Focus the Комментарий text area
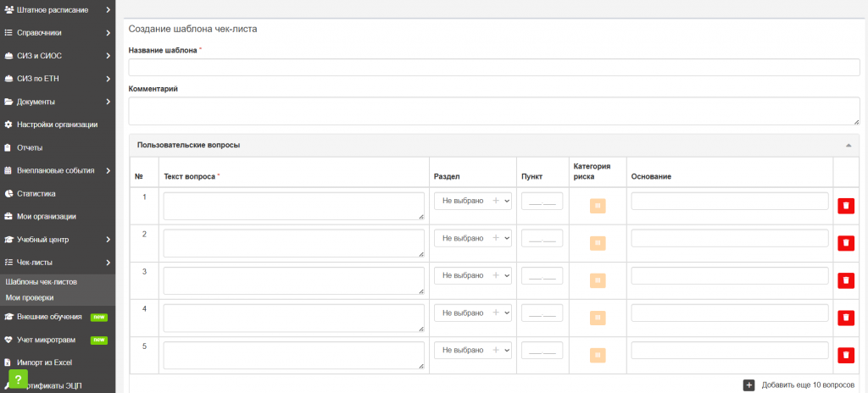The height and width of the screenshot is (393, 868). pyautogui.click(x=494, y=111)
